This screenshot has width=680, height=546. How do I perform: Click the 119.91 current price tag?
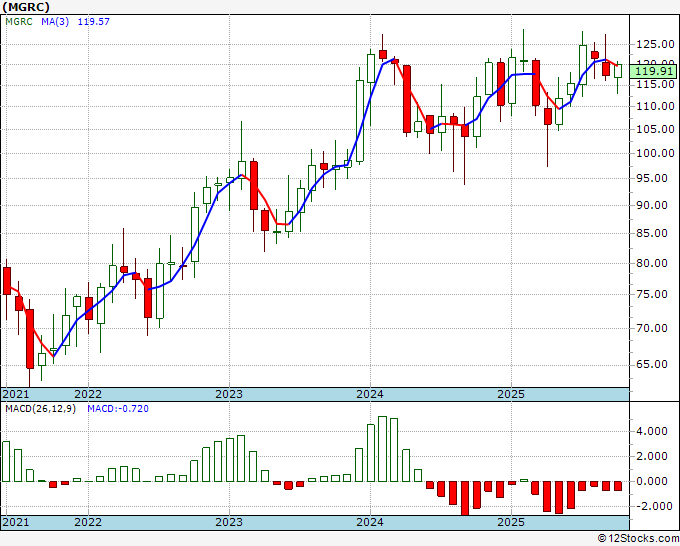[x=653, y=72]
